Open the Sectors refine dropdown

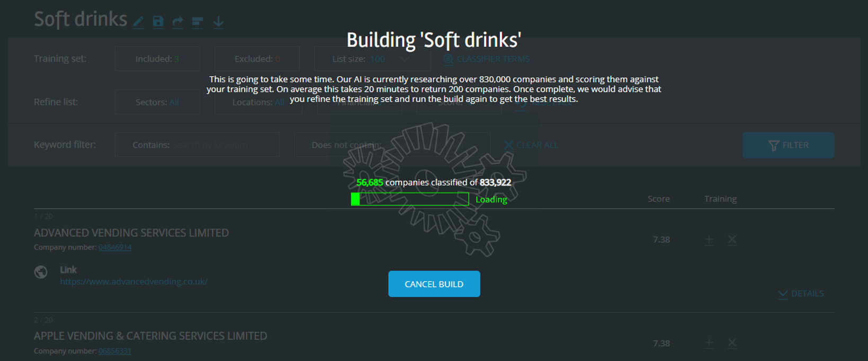tap(157, 102)
